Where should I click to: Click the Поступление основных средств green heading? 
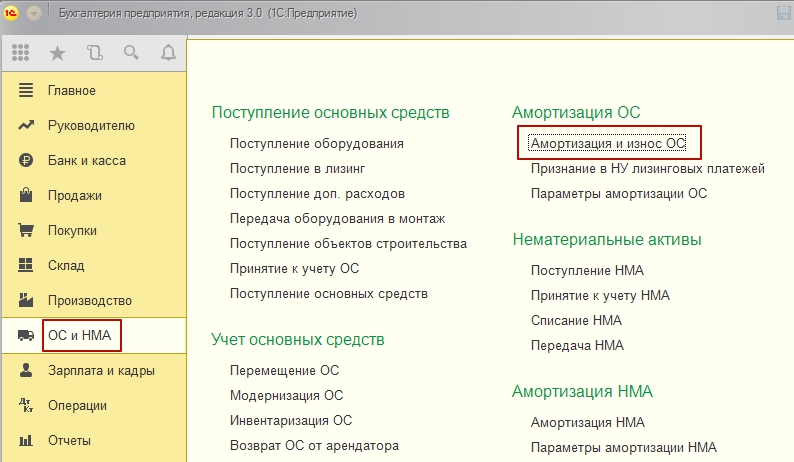(x=331, y=112)
